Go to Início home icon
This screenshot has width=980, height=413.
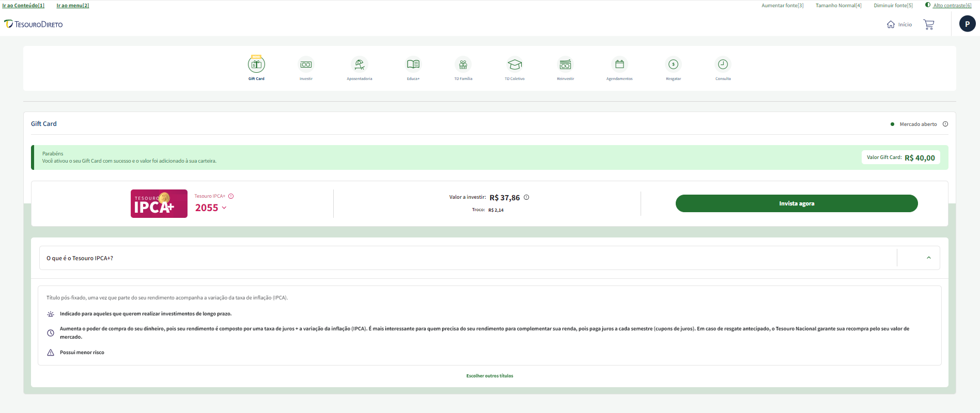[x=891, y=24]
